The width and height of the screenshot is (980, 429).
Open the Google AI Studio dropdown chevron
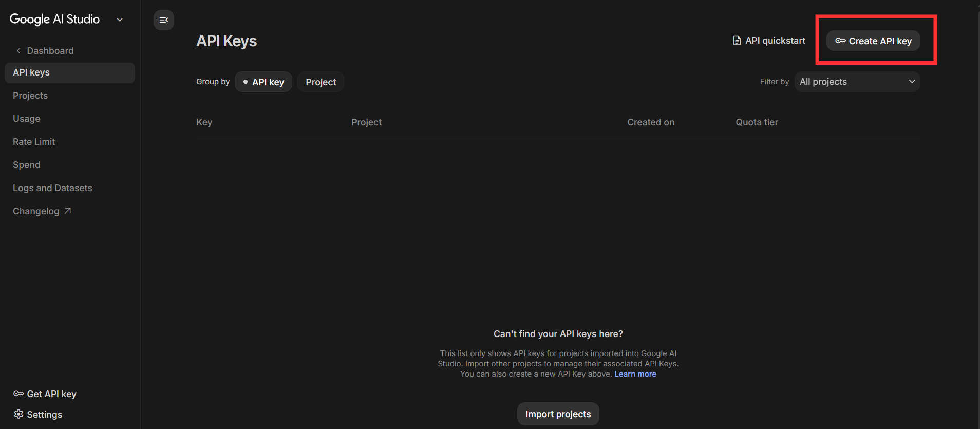pyautogui.click(x=120, y=20)
